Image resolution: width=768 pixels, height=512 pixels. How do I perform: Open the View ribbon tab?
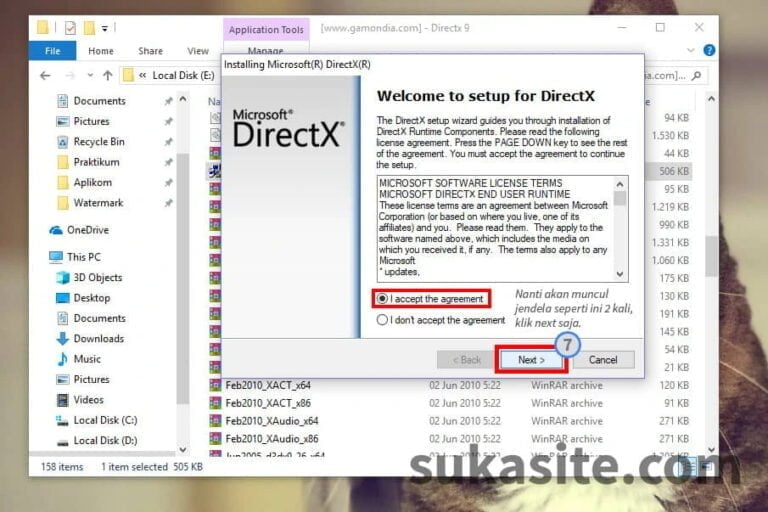(198, 50)
